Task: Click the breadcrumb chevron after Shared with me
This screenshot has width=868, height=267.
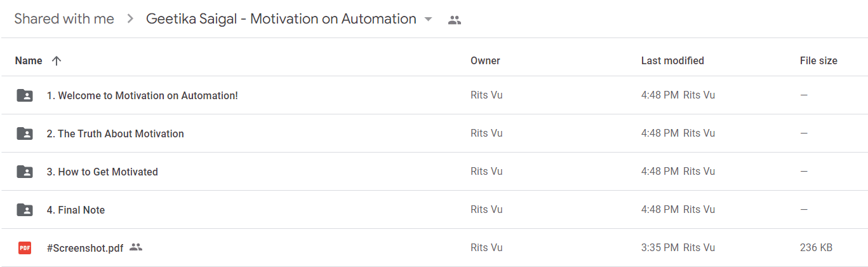Action: click(130, 19)
